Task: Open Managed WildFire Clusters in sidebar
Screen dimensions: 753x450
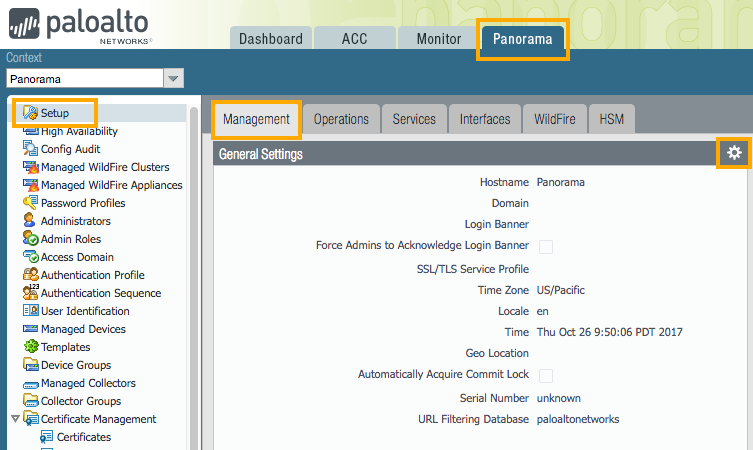Action: click(105, 167)
